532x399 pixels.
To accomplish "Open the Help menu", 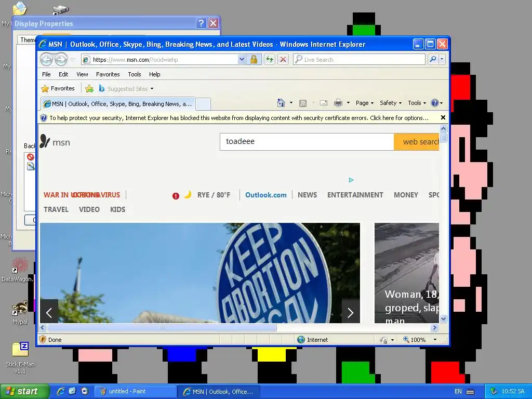I will pos(154,74).
